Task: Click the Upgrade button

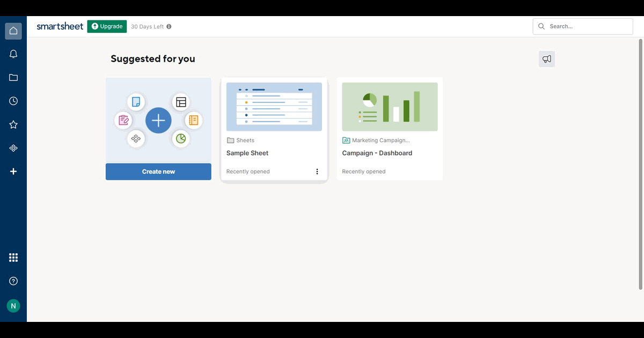Action: tap(107, 26)
